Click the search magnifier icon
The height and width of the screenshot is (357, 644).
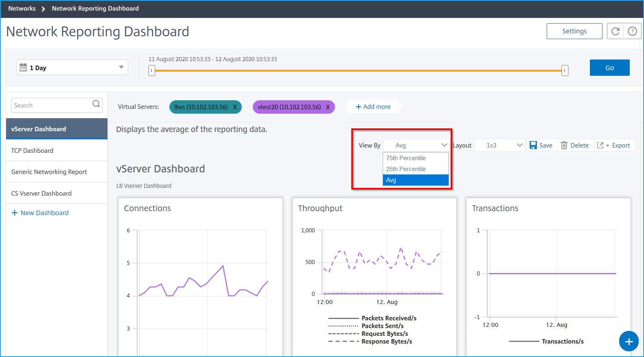coord(96,104)
